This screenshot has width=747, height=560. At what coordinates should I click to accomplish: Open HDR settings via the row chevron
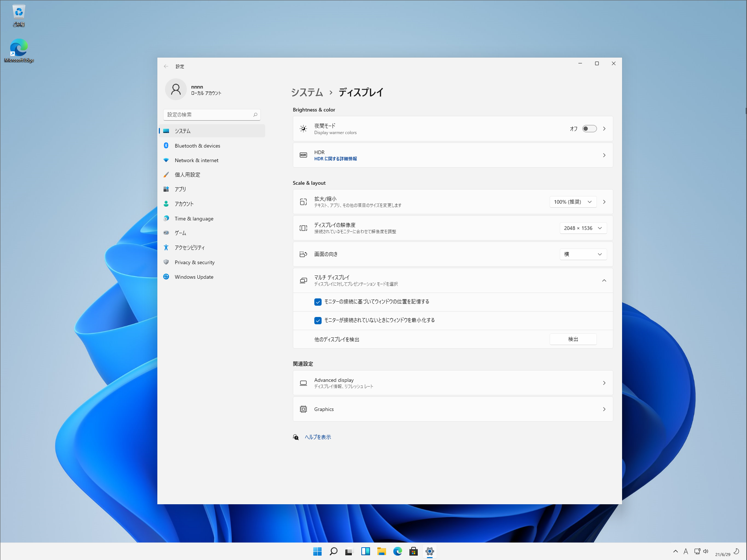click(x=604, y=155)
